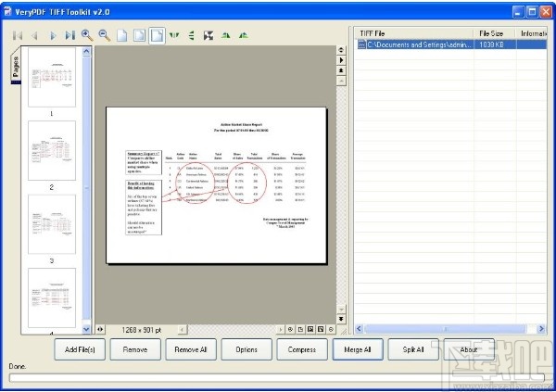Click the black-and-white checkered icon
Screen dimensions: 556x392
click(x=208, y=35)
